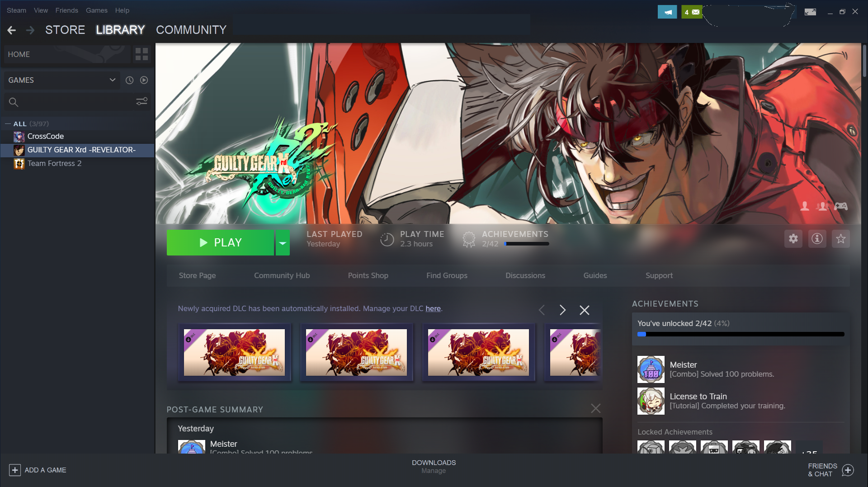Click the License to Train achievement icon

(x=651, y=401)
